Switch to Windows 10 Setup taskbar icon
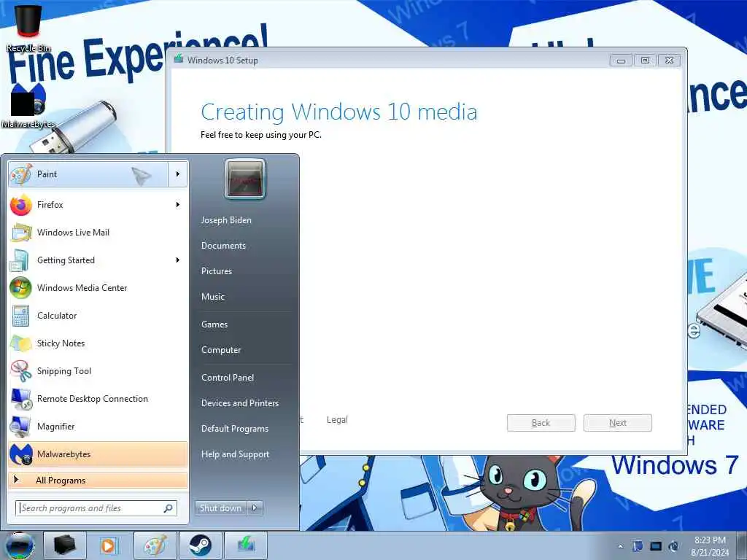747x560 pixels. 246,545
